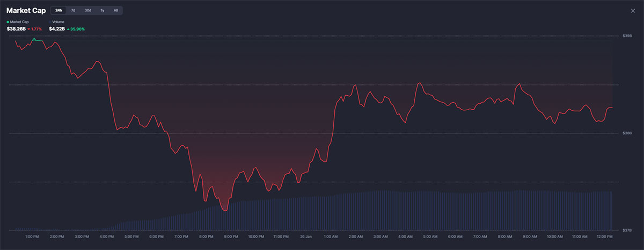
Task: Click the $4.22B volume value
Action: click(x=56, y=28)
